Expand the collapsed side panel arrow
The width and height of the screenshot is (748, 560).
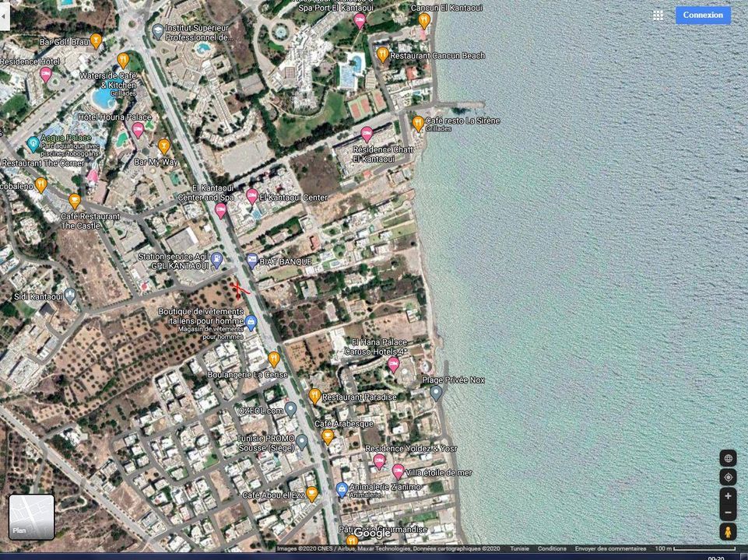[4, 15]
